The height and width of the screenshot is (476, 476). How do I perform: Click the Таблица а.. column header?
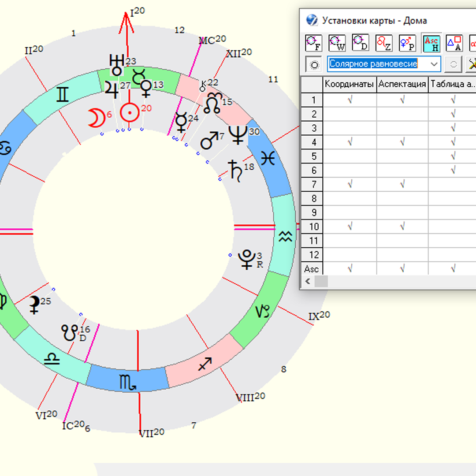click(452, 84)
